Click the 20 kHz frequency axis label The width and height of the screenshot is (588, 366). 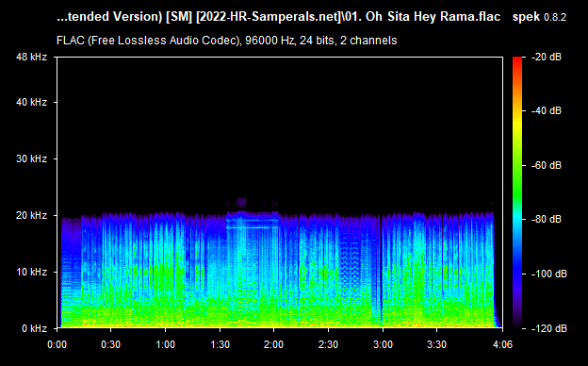pos(31,215)
